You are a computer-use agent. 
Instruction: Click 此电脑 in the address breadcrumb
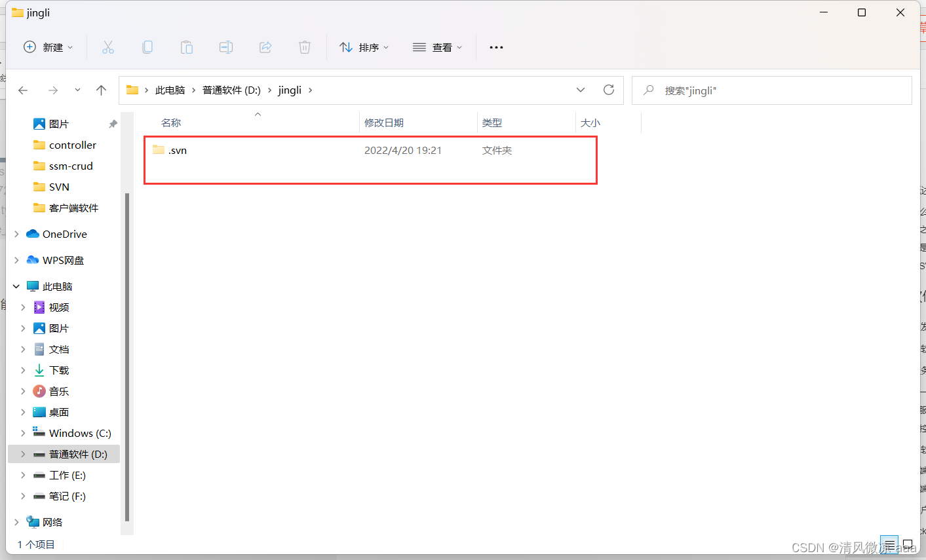click(170, 90)
